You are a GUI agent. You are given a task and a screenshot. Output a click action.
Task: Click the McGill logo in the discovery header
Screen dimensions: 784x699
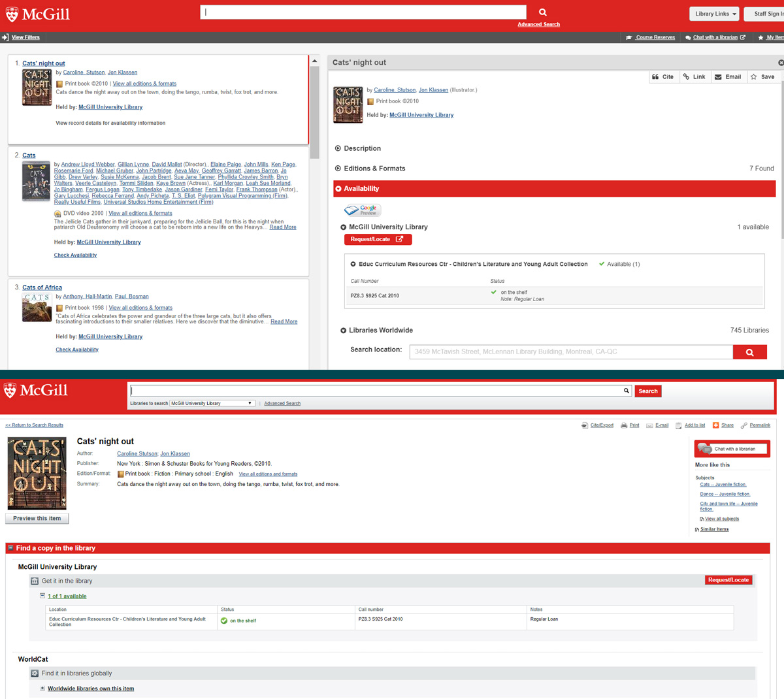(38, 14)
